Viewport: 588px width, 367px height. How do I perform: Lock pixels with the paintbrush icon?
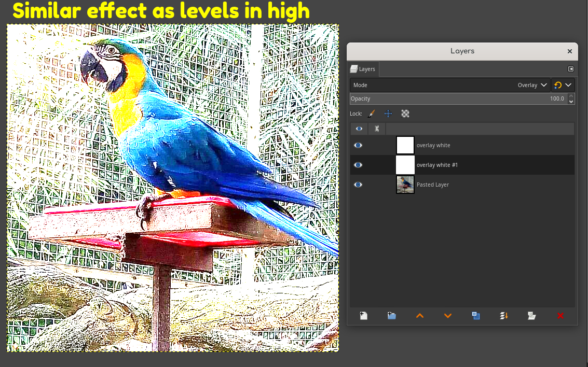371,114
